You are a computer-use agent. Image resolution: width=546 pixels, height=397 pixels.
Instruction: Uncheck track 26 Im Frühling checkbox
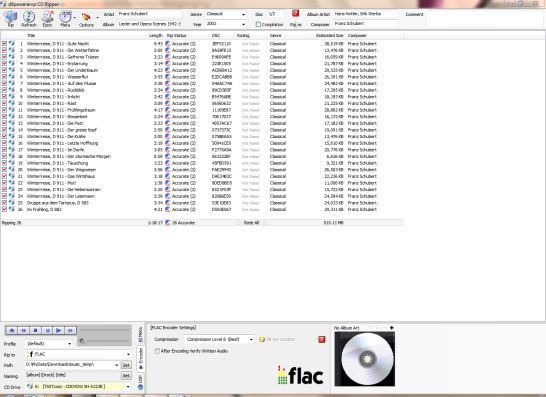click(x=4, y=209)
